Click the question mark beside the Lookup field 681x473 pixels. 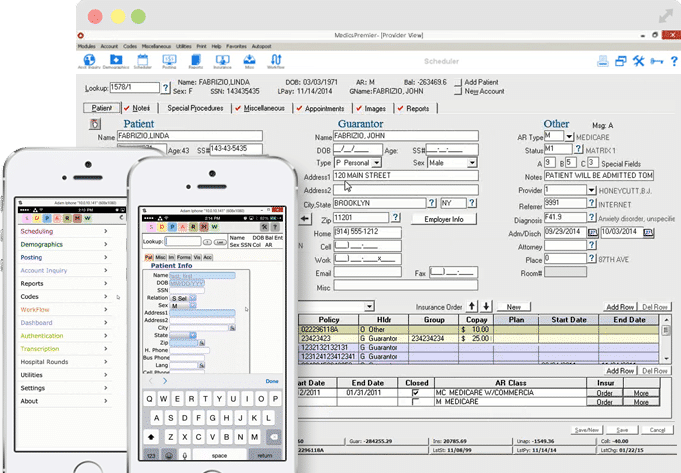click(165, 88)
